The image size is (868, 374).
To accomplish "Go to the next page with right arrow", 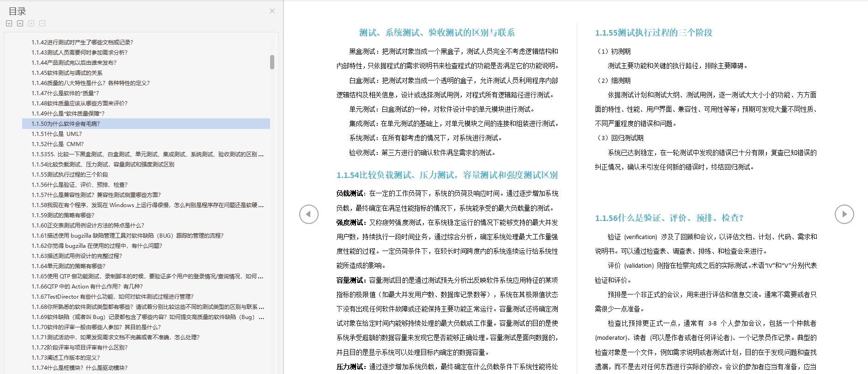I will tap(844, 214).
